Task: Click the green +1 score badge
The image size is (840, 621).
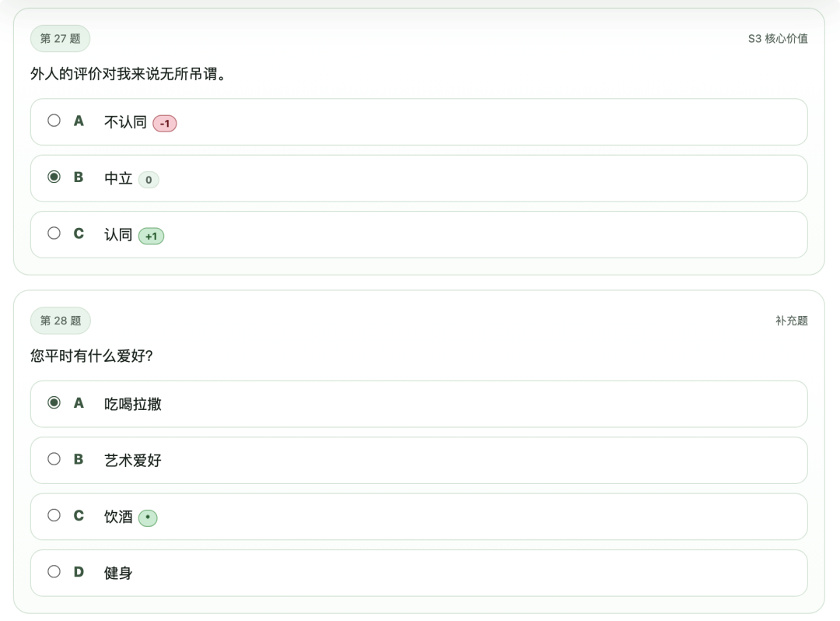Action: click(x=151, y=236)
